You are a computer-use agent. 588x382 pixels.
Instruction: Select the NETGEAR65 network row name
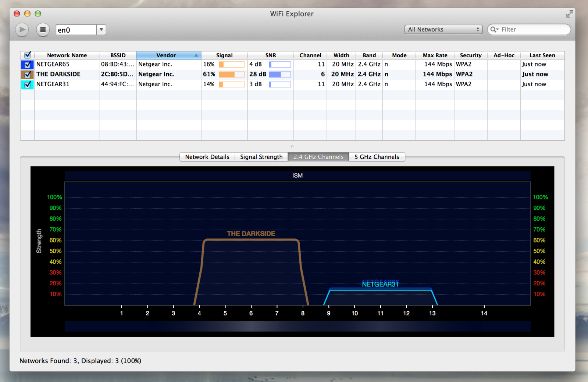(x=53, y=64)
